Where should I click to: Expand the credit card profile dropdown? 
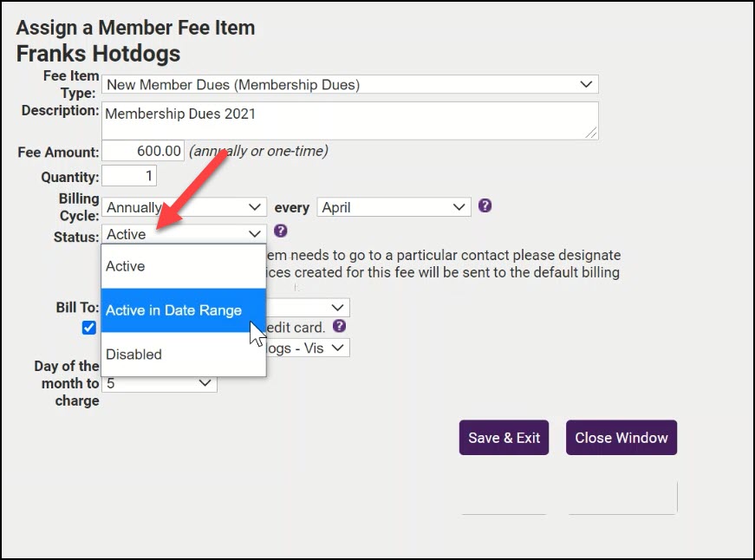(308, 348)
